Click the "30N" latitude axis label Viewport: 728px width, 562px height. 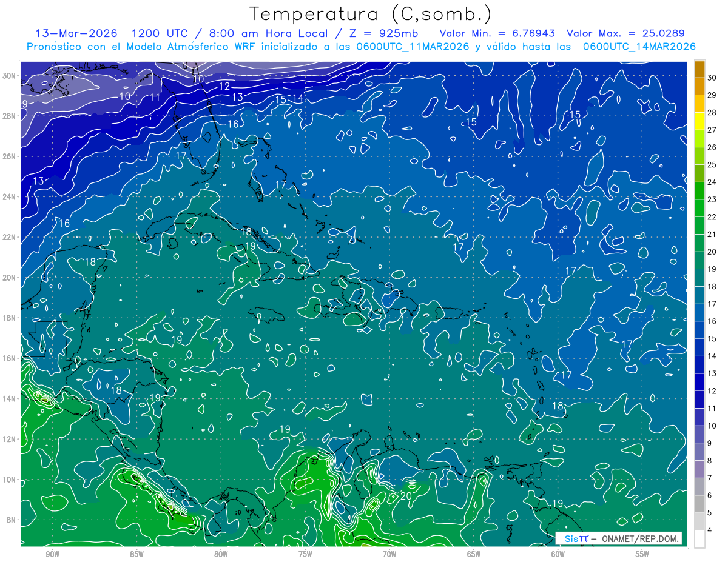10,76
